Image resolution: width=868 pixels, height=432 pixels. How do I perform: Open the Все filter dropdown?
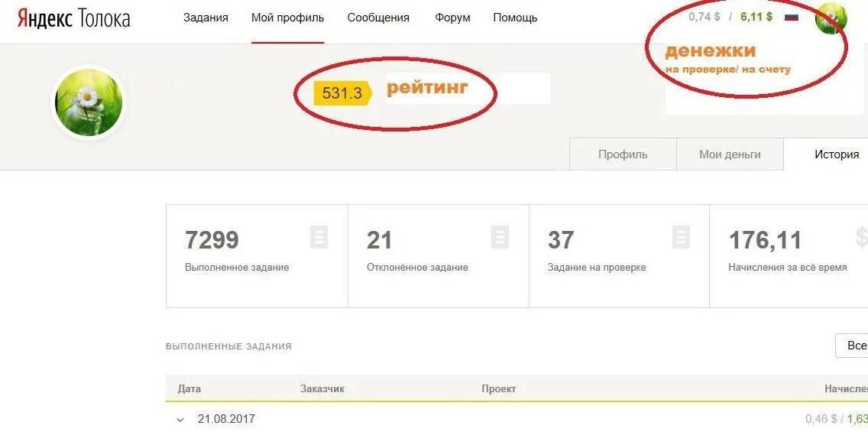pyautogui.click(x=851, y=346)
